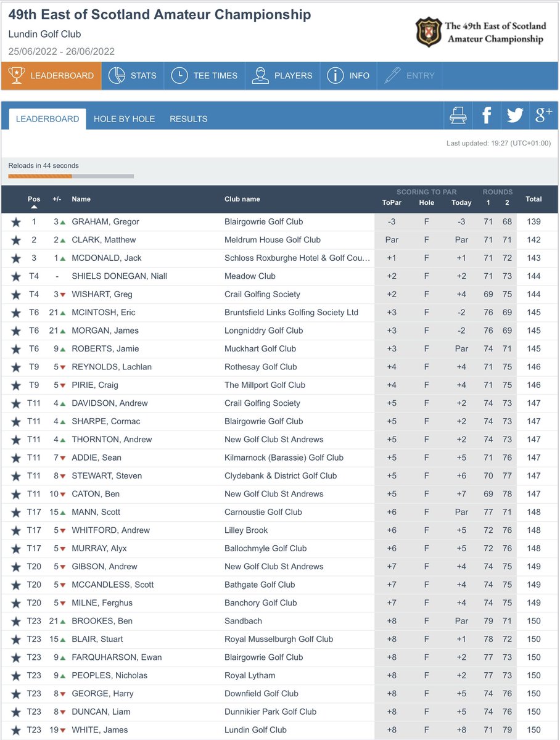Screen dimensions: 560x740
Task: Sort table by Name column
Action: click(81, 199)
